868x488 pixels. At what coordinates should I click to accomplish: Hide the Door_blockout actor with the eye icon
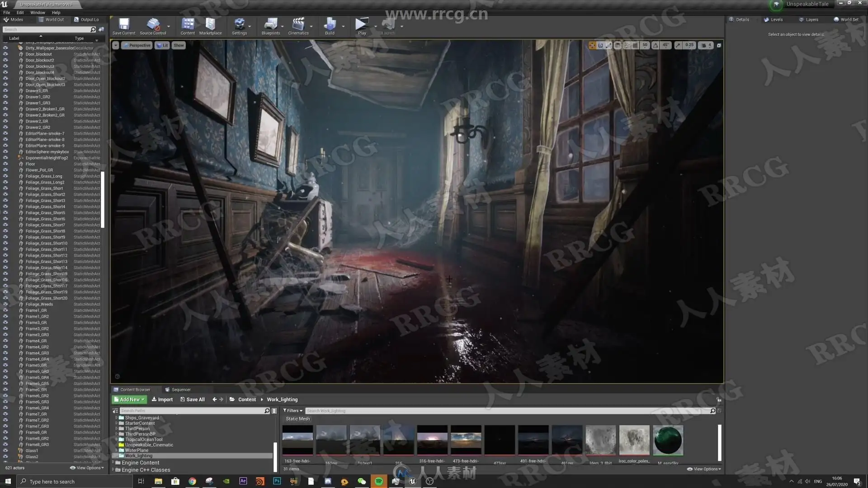(5, 54)
